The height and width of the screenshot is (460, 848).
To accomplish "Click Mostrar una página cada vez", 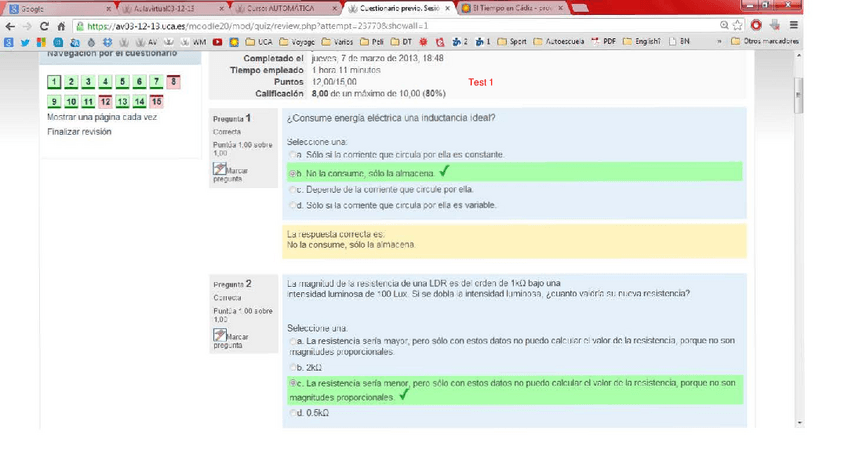I will click(101, 117).
